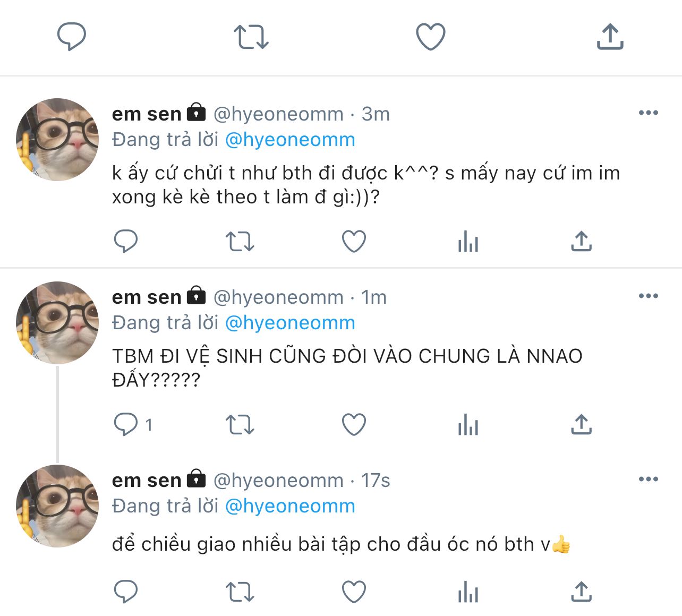This screenshot has height=616, width=682.
Task: Open more options for the 3m tweet
Action: [648, 113]
